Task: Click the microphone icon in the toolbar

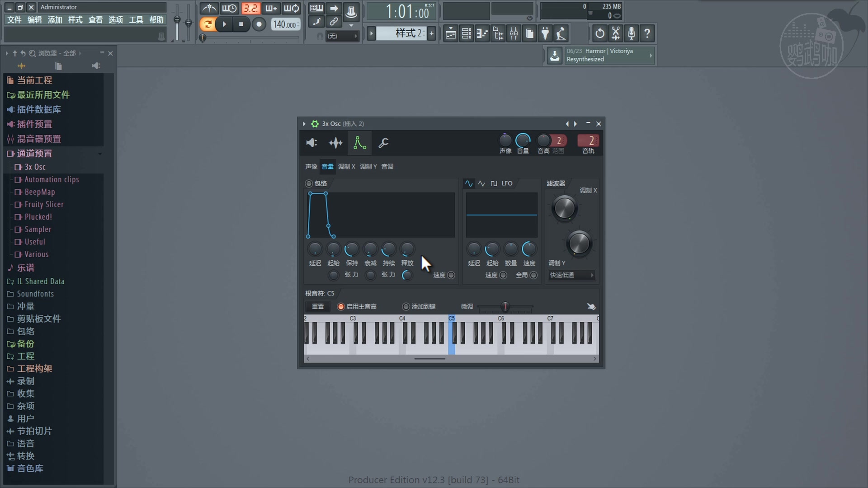Action: pos(631,33)
